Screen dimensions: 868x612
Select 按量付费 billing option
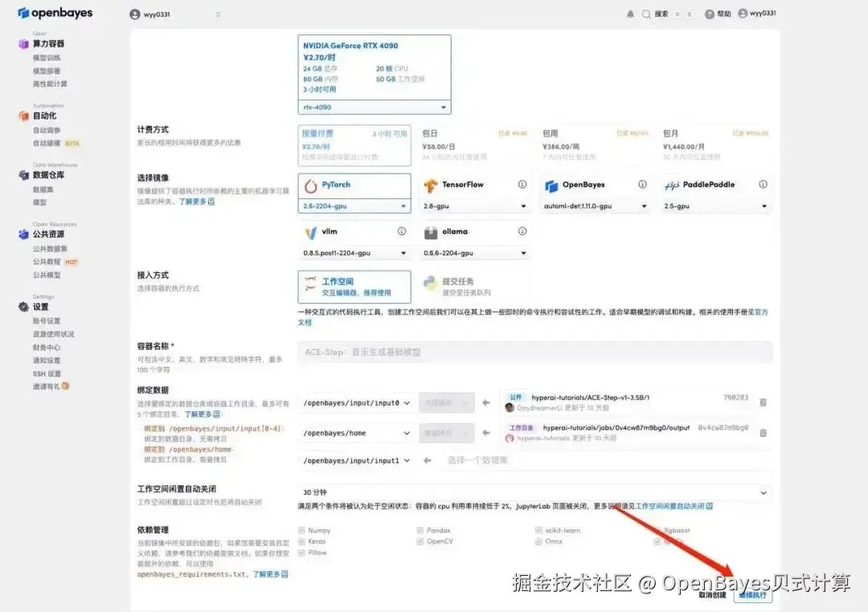coord(354,145)
